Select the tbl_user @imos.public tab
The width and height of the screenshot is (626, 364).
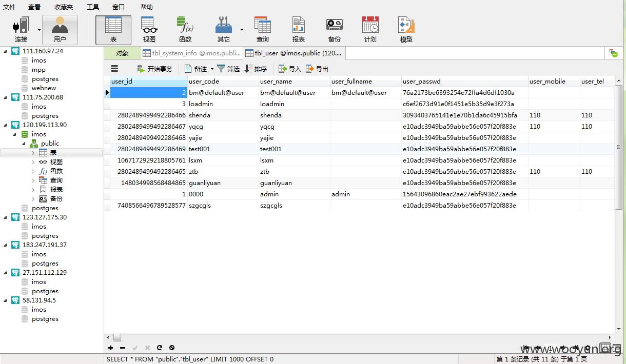[x=294, y=53]
